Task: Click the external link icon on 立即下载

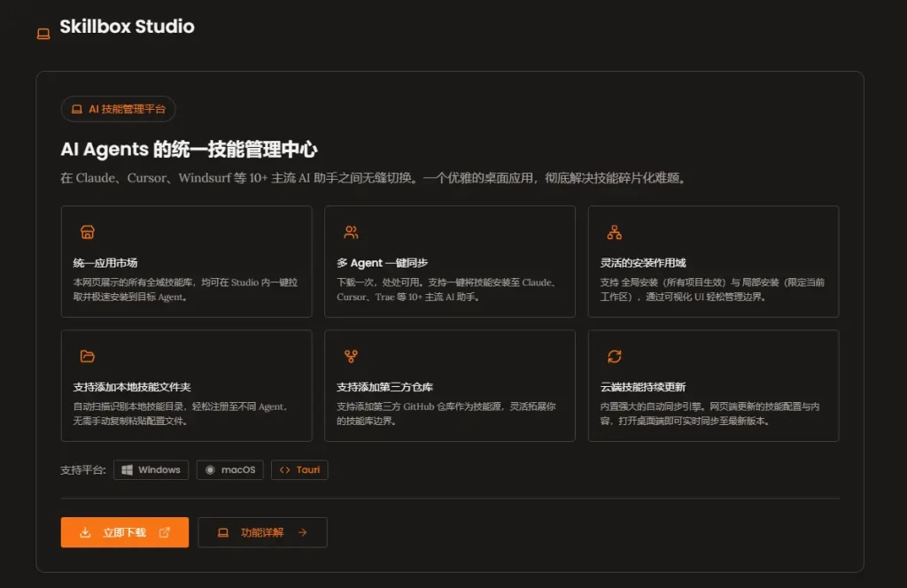Action: tap(164, 533)
